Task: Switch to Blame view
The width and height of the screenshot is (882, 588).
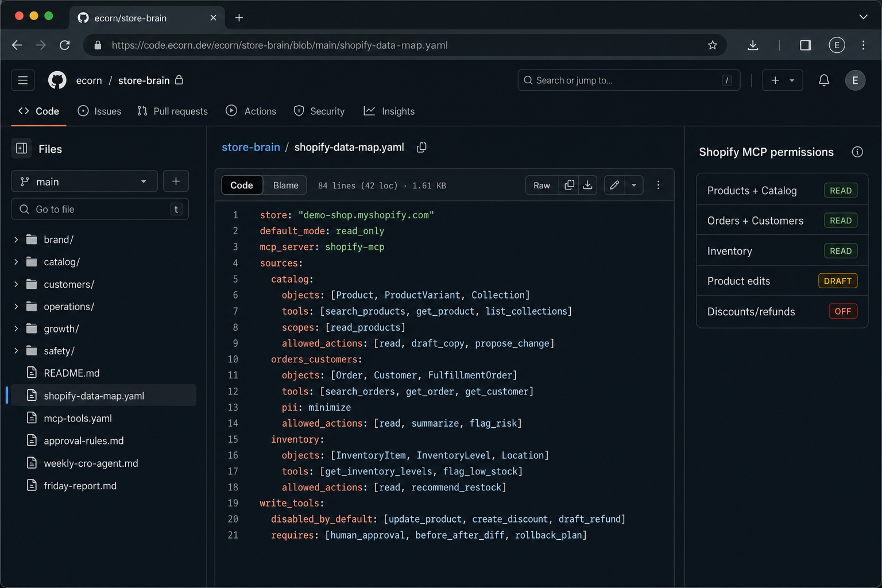Action: [x=285, y=185]
